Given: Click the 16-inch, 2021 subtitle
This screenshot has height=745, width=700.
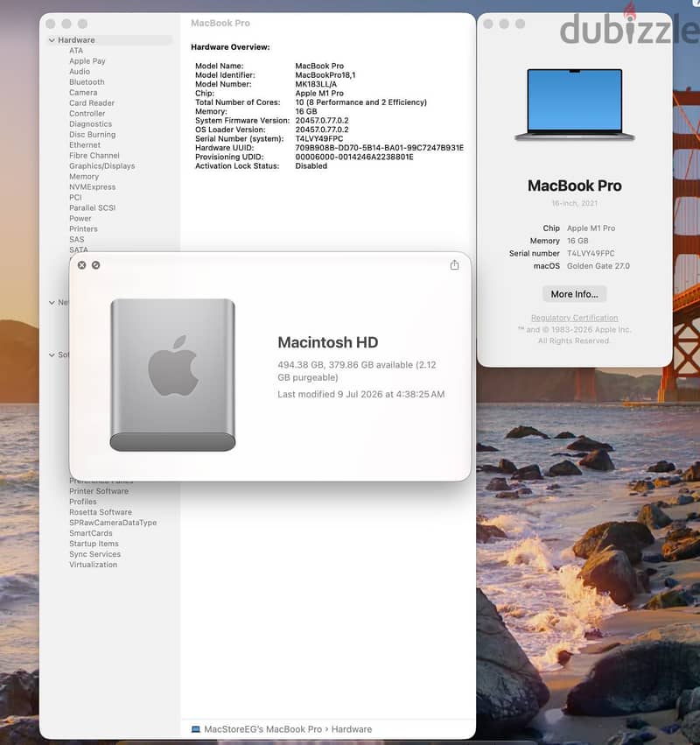Looking at the screenshot, I should coord(575,203).
